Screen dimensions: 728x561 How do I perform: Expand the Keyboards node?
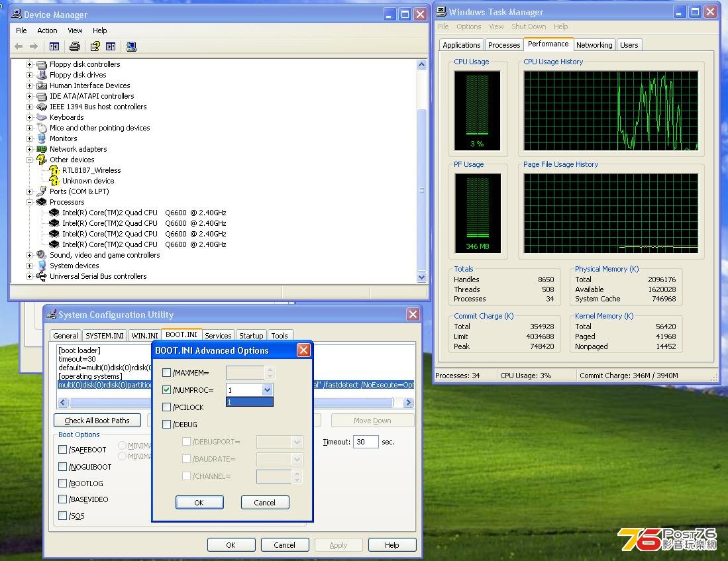(29, 117)
